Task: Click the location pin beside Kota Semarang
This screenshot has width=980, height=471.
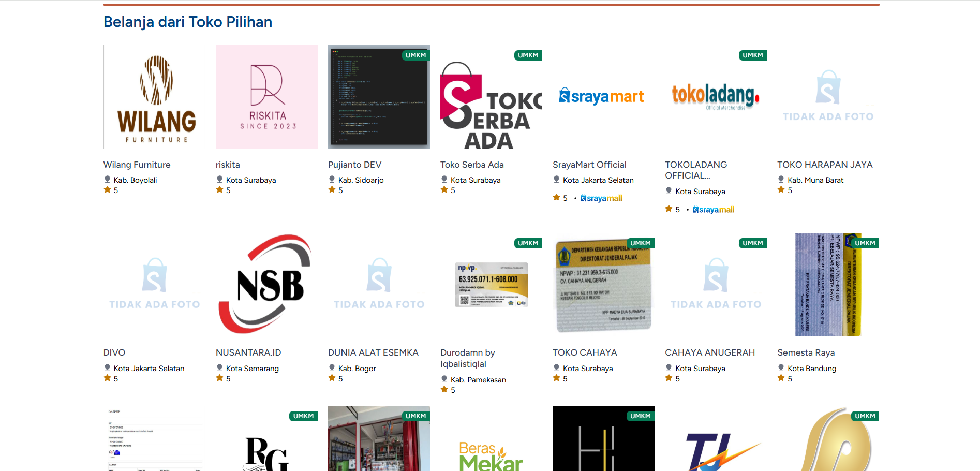Action: 219,368
